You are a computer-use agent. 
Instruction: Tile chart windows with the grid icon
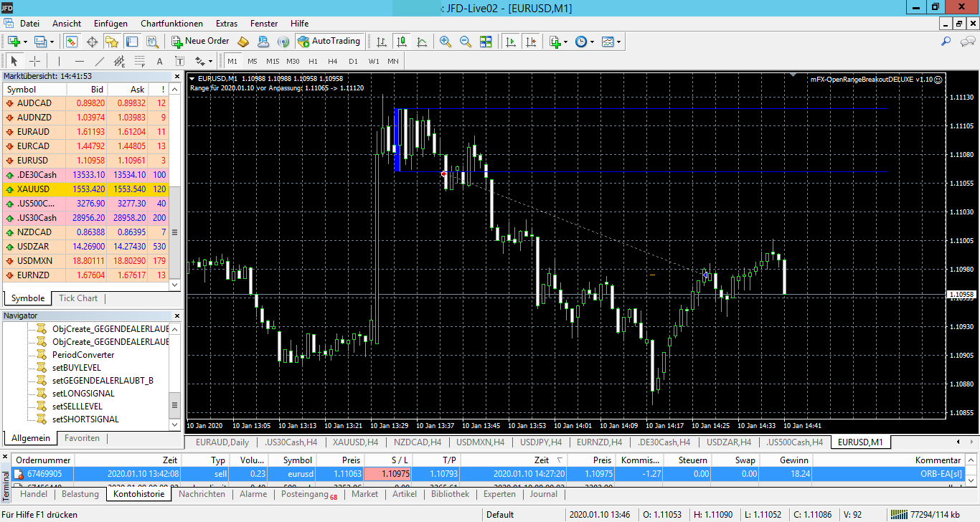[486, 42]
